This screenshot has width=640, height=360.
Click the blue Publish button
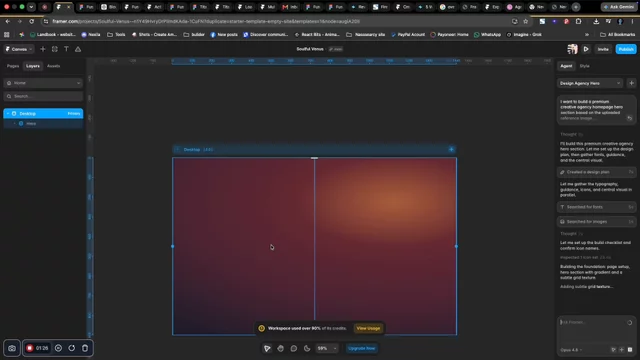[626, 49]
